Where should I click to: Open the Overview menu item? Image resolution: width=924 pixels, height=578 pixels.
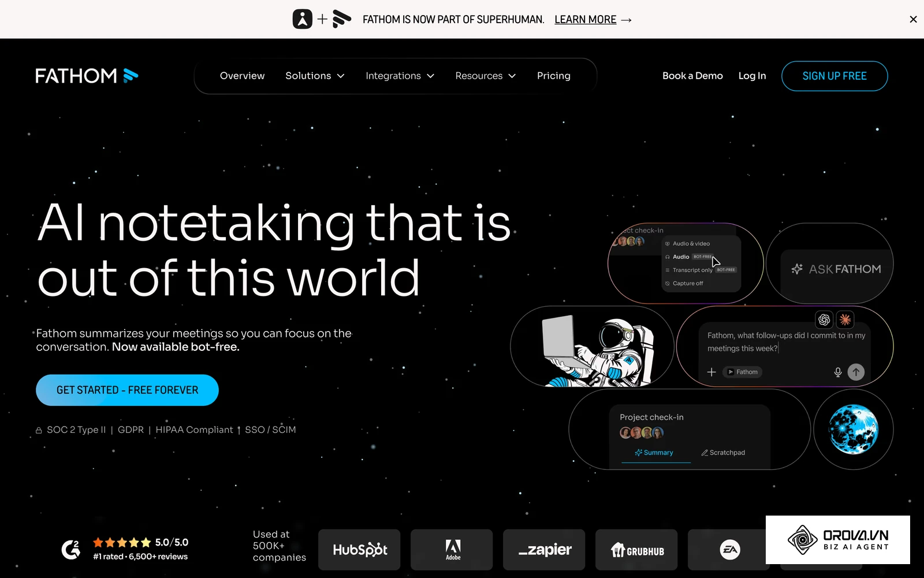[x=242, y=76]
